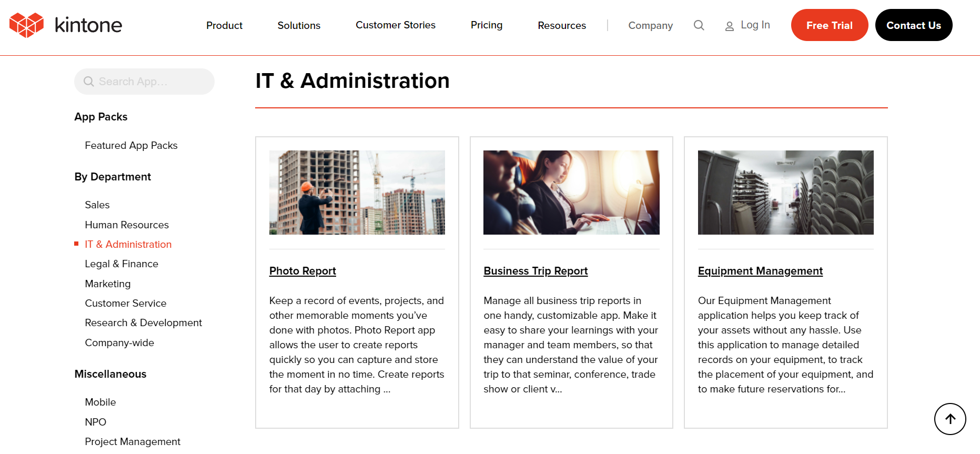Open the Pricing page
The width and height of the screenshot is (980, 454).
[x=487, y=25]
